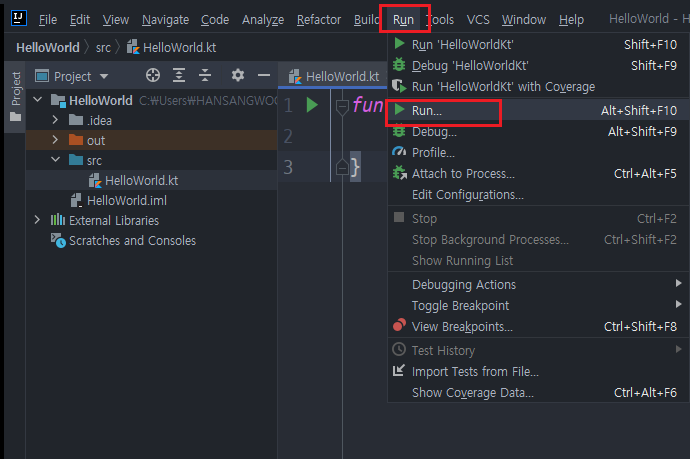
Task: Open the Analyze menu
Action: click(263, 20)
